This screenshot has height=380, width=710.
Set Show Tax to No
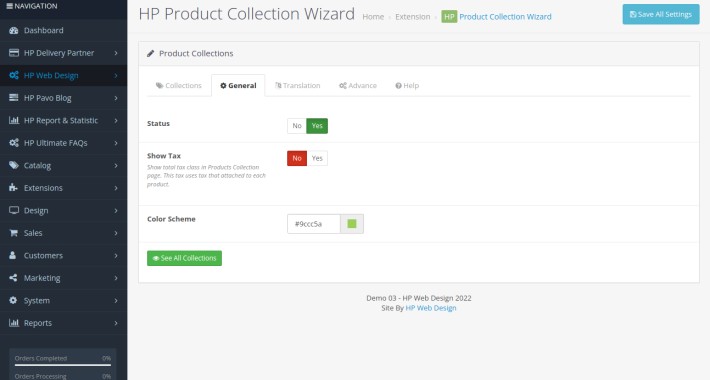[x=297, y=158]
